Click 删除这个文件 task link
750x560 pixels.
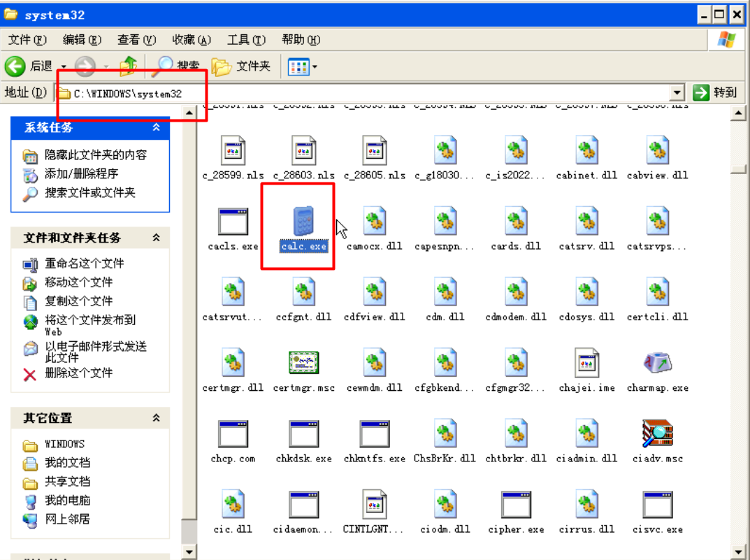tap(78, 373)
